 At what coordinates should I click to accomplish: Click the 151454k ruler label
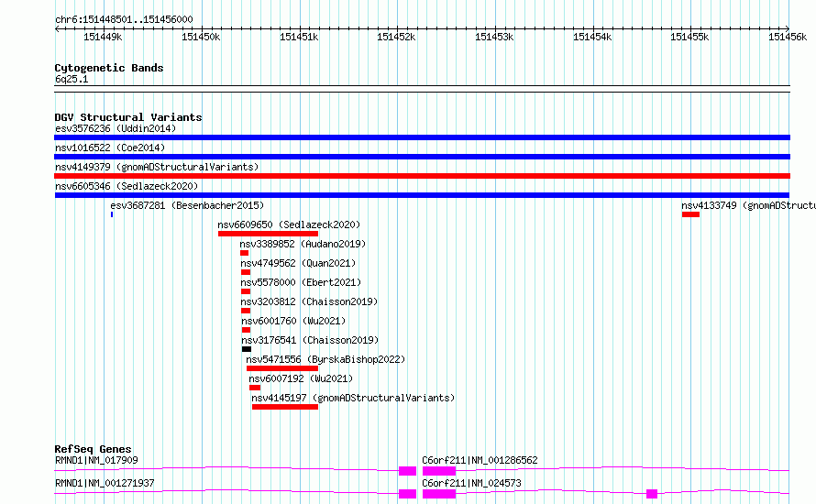pyautogui.click(x=592, y=37)
